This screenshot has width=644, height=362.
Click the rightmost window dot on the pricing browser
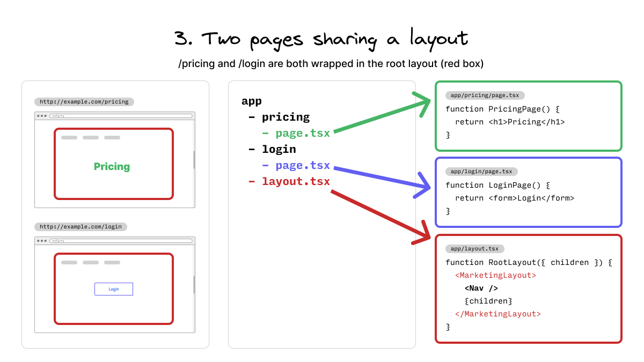tap(45, 115)
